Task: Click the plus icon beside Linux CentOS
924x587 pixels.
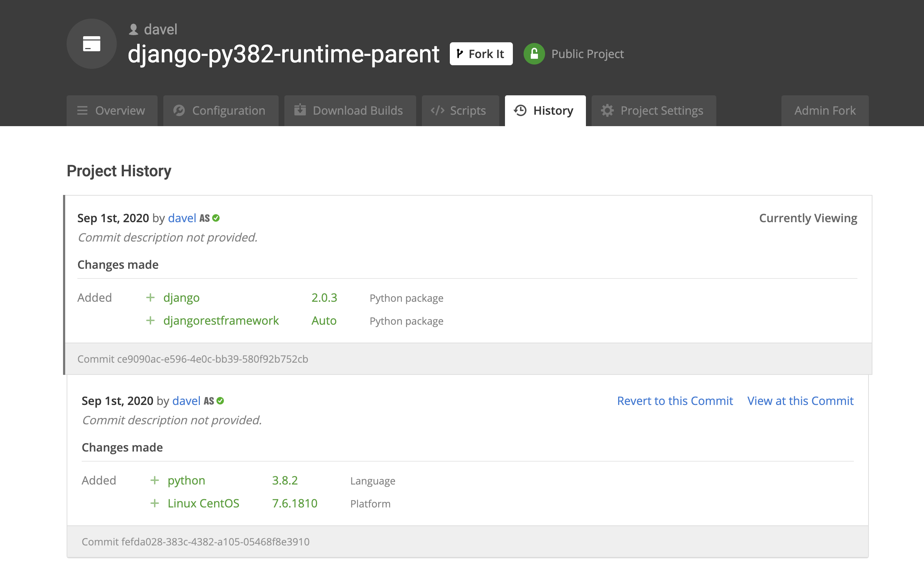Action: 155,503
